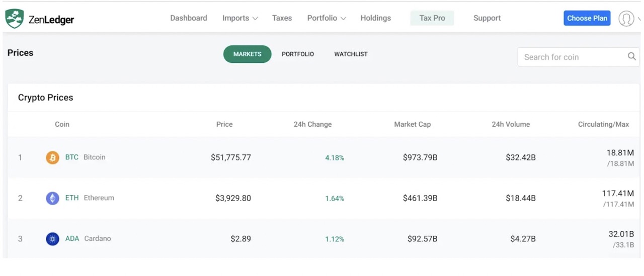Image resolution: width=644 pixels, height=276 pixels.
Task: Go to the Taxes page
Action: point(282,18)
